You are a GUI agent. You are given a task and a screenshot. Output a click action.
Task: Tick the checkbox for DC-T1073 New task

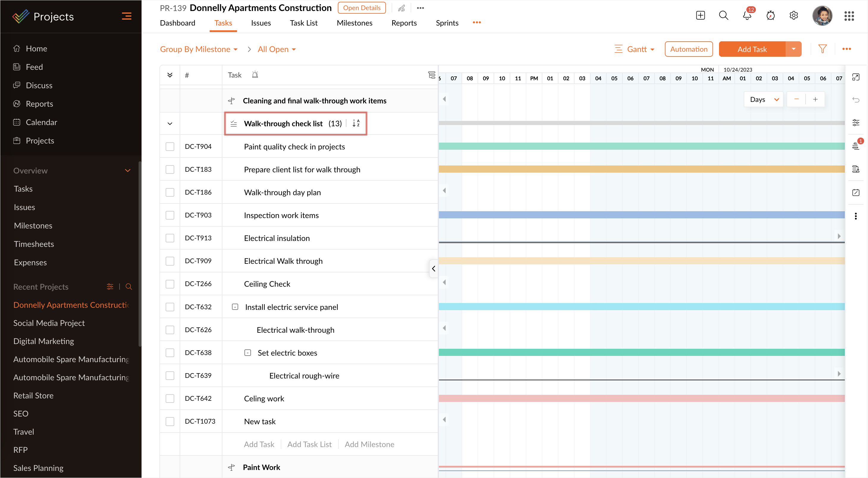click(x=170, y=422)
